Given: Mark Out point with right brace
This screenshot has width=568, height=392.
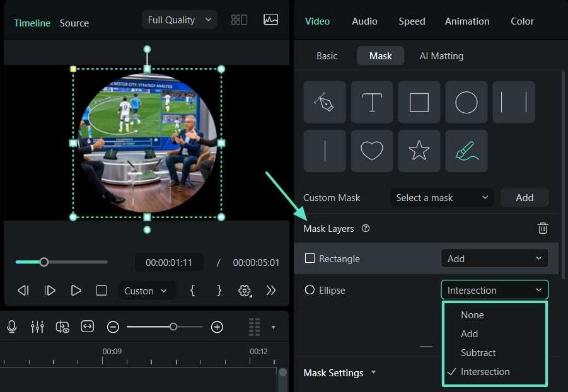Looking at the screenshot, I should point(219,291).
